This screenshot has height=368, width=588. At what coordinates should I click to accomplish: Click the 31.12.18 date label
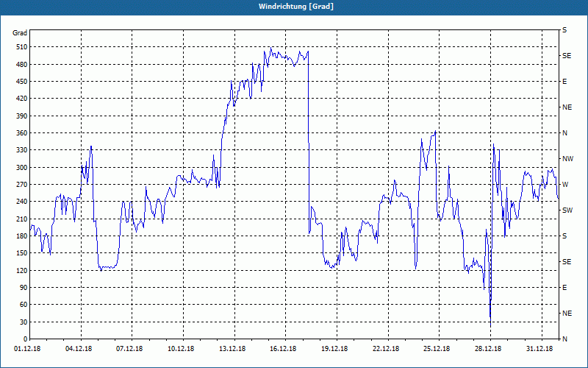[x=539, y=349]
